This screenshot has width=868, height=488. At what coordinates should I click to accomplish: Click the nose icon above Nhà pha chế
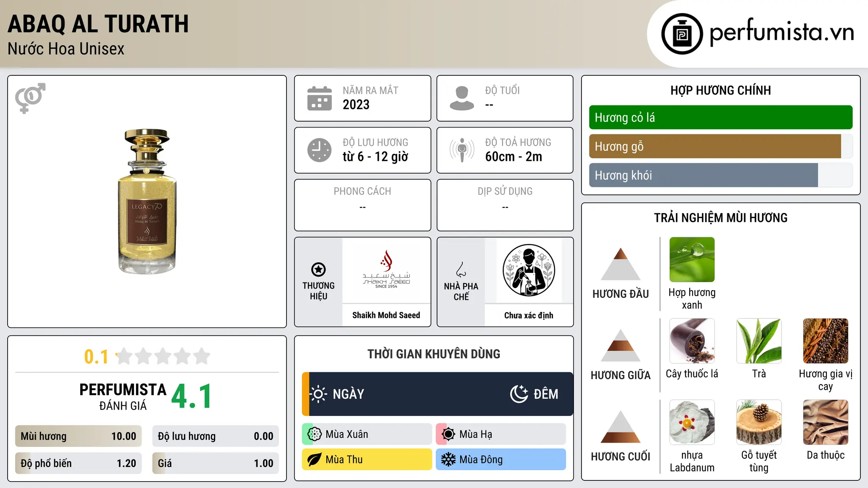pos(461,269)
